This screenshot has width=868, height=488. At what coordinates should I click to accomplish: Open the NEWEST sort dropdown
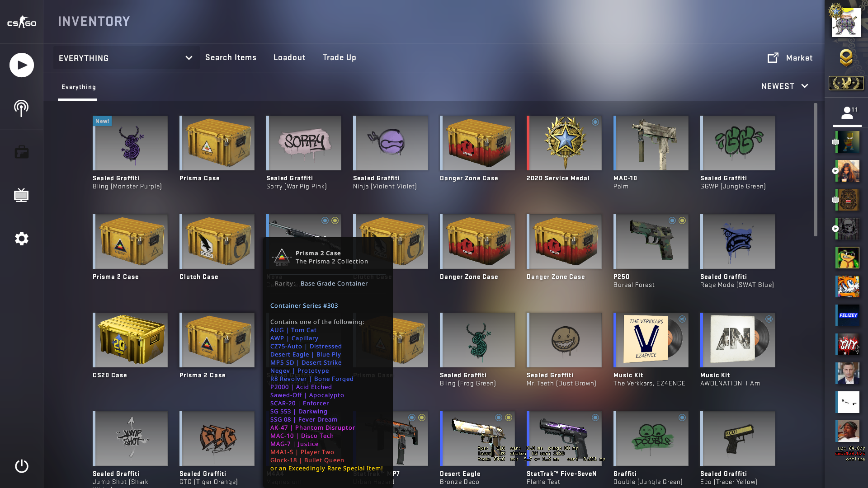tap(785, 86)
